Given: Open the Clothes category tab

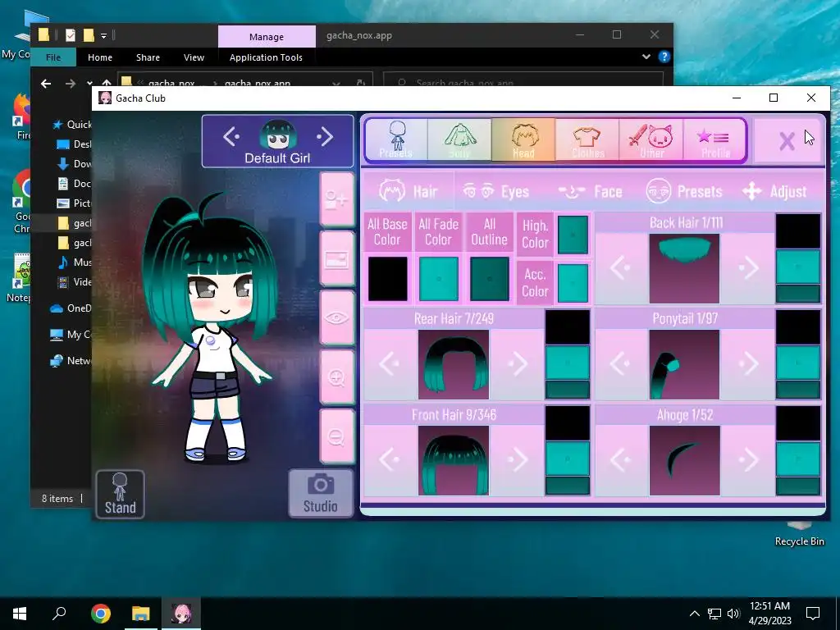Looking at the screenshot, I should [587, 139].
